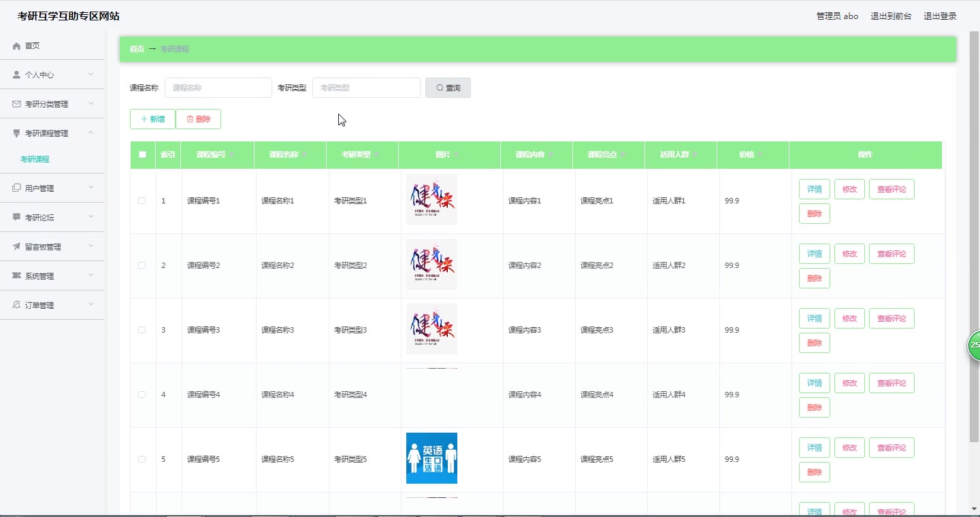Expand the 个人中心 menu chevron
Screen dimensions: 980x517
coord(91,74)
